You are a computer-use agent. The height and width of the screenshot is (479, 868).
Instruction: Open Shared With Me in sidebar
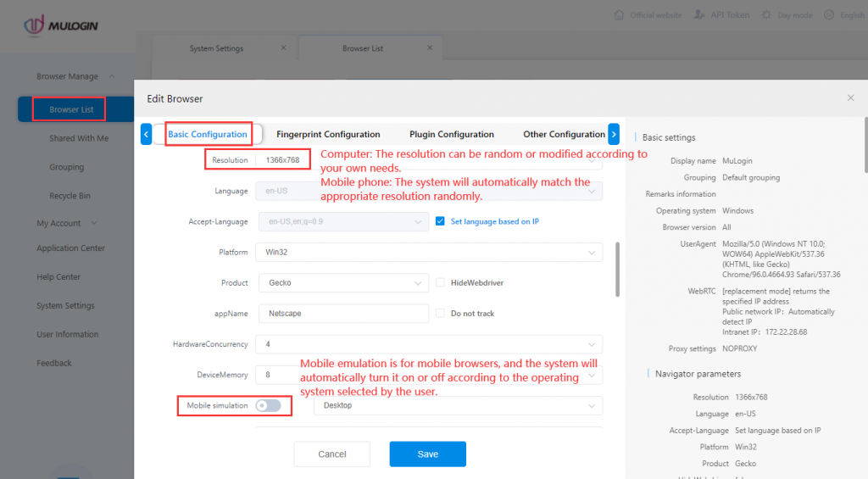pos(79,138)
